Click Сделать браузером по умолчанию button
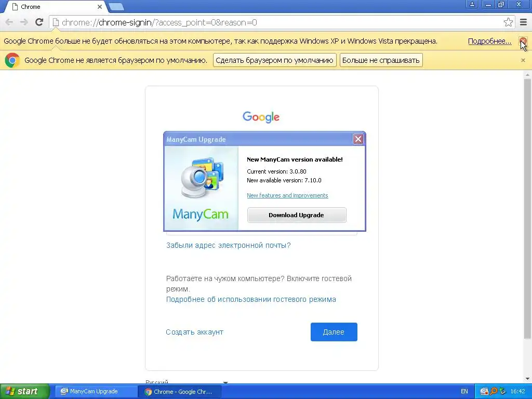The image size is (532, 399). 274,60
